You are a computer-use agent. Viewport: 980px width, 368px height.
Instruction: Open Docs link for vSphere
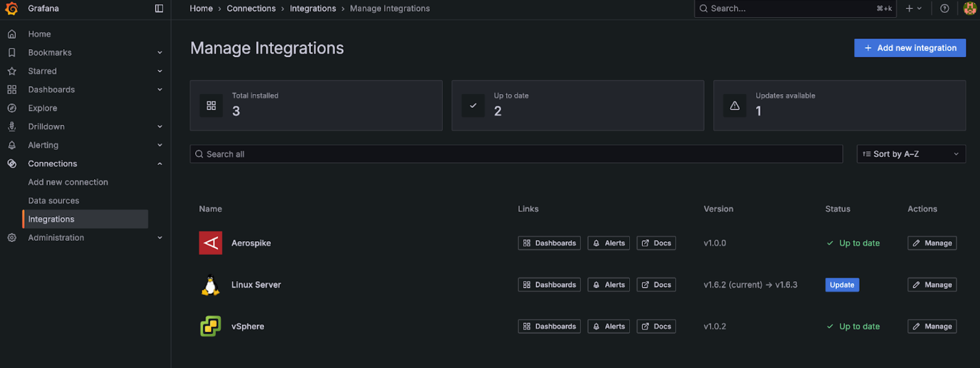coord(656,326)
